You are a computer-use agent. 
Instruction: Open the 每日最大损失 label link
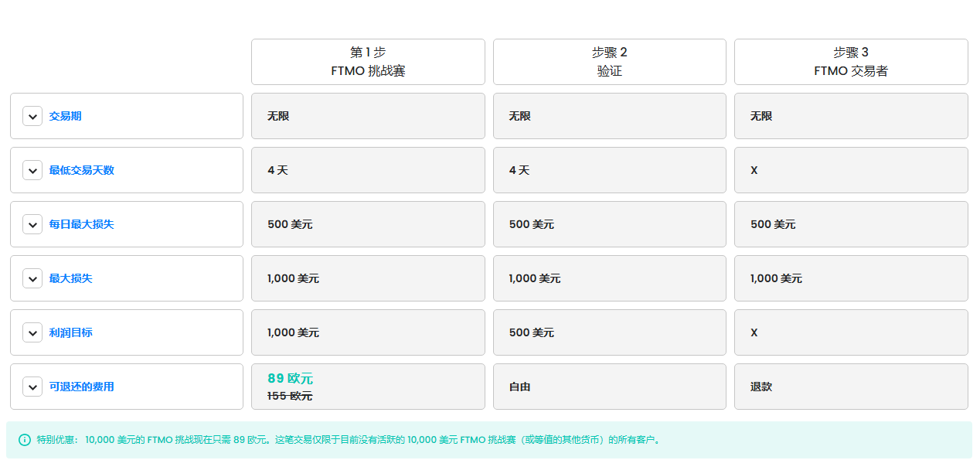point(82,224)
